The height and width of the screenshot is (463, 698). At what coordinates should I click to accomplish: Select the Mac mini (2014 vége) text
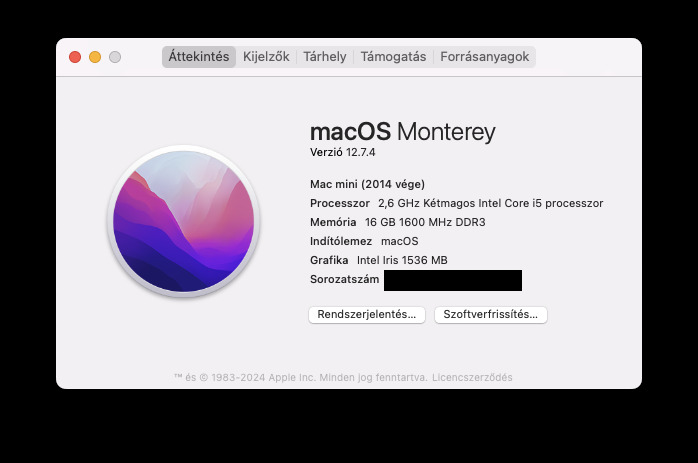367,184
